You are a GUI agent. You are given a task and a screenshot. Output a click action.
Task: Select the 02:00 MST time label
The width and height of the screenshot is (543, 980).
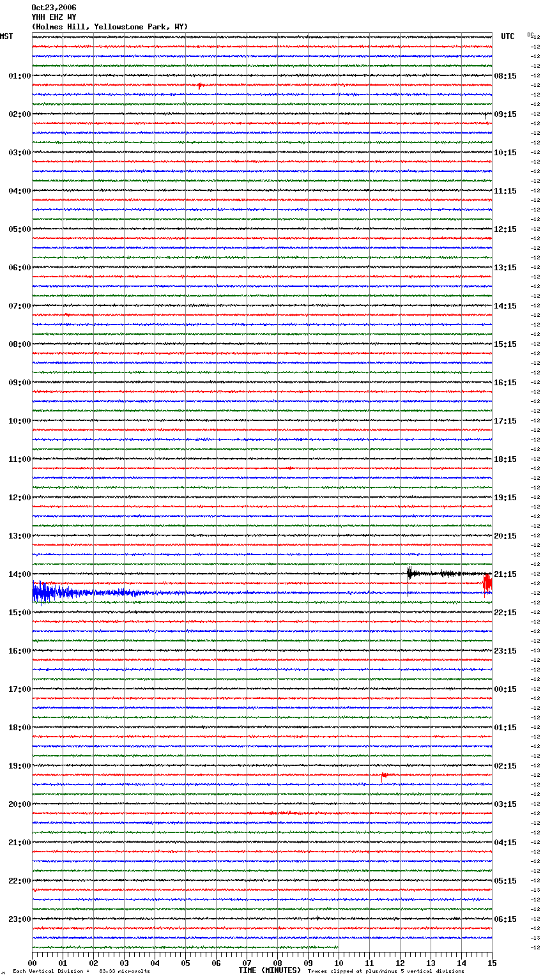[x=20, y=114]
